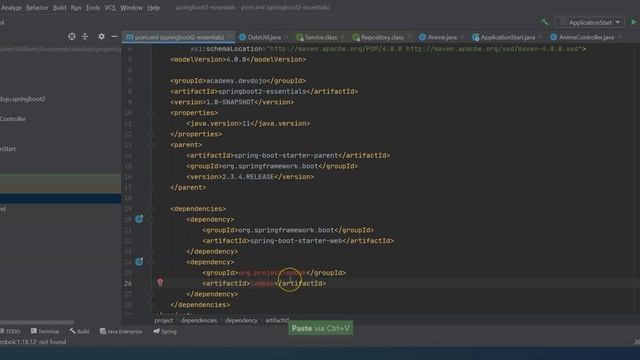This screenshot has width=640, height=360.
Task: Open the Java Enterprise tool window
Action: [121, 331]
